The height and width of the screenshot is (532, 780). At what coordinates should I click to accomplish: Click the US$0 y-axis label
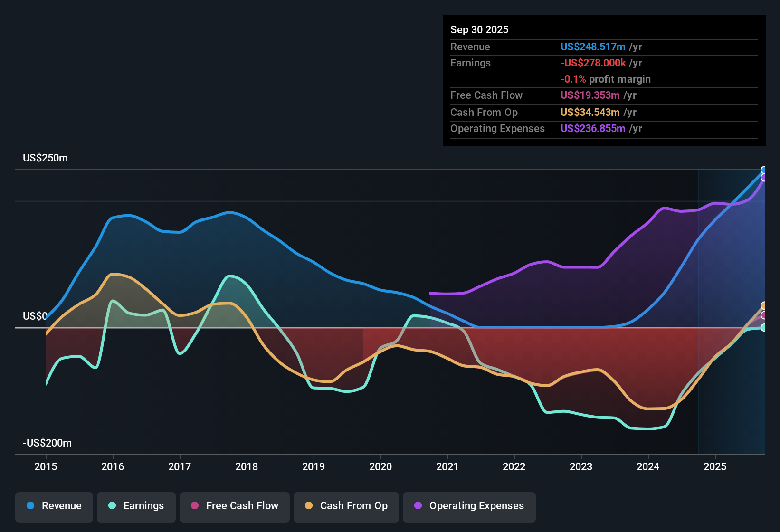(x=35, y=316)
